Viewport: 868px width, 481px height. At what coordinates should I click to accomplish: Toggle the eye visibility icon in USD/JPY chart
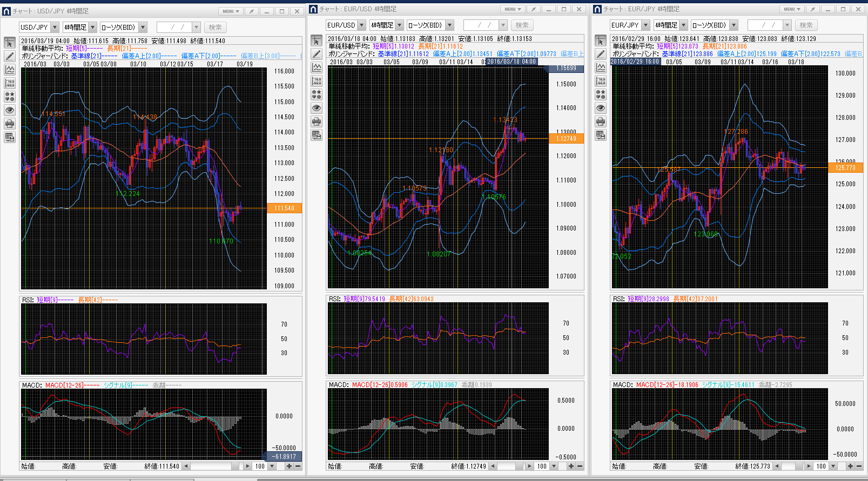[x=10, y=110]
